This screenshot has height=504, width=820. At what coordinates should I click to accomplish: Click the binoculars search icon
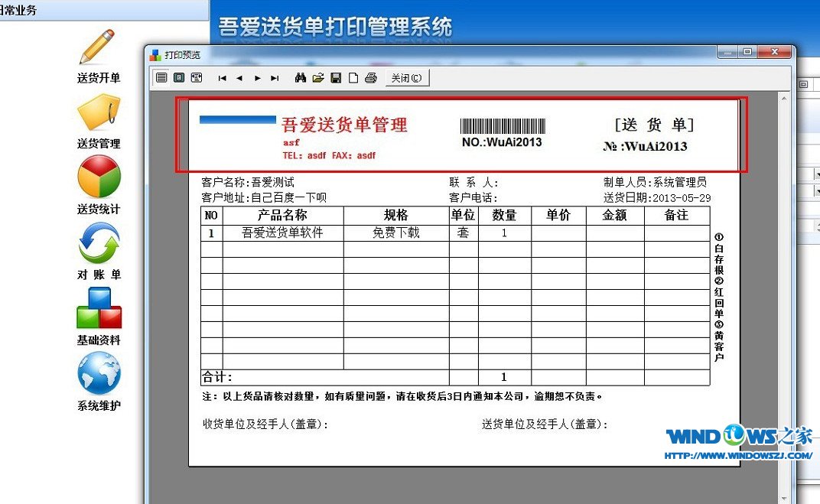coord(301,78)
